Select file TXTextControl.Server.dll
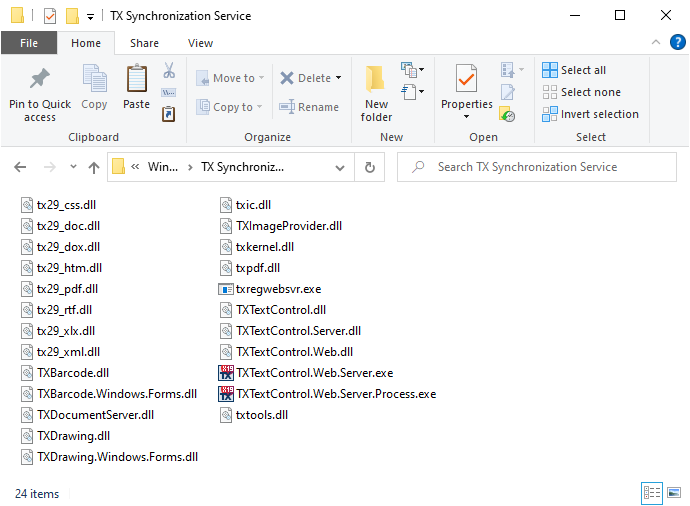Screen dimensions: 690x506 point(290,331)
